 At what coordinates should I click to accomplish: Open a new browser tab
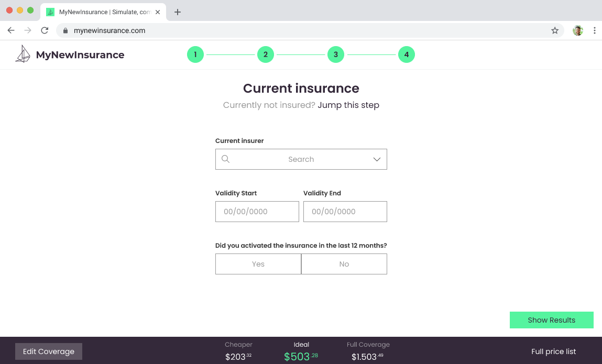178,12
